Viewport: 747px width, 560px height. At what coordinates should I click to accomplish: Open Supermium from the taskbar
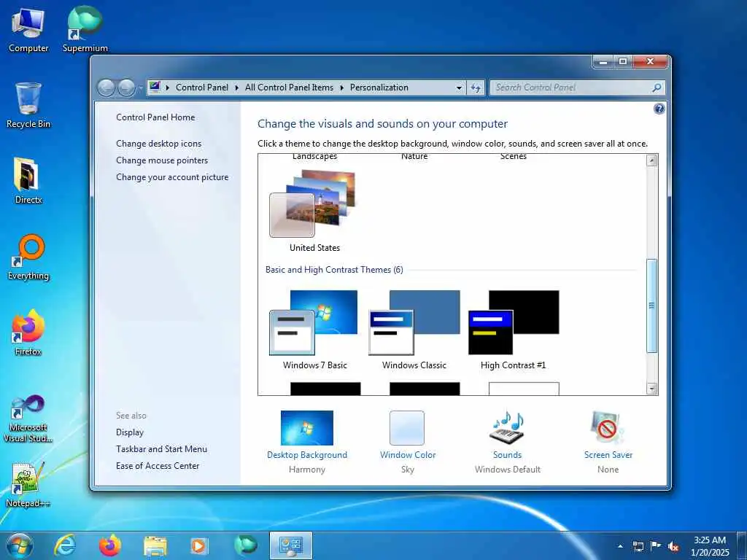click(245, 545)
